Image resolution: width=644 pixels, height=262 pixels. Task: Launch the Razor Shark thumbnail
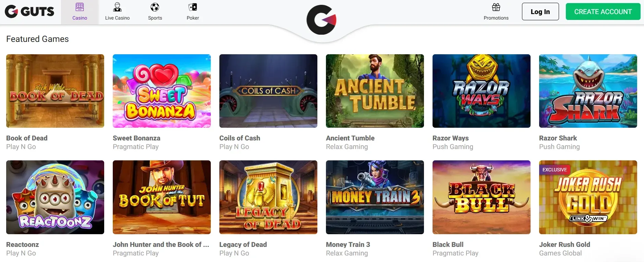coord(588,91)
